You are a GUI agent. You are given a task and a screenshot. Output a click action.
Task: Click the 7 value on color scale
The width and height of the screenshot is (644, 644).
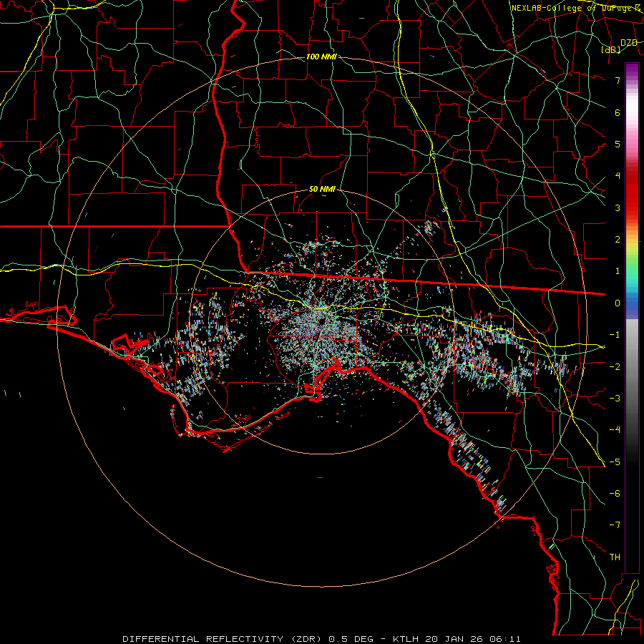(x=618, y=80)
